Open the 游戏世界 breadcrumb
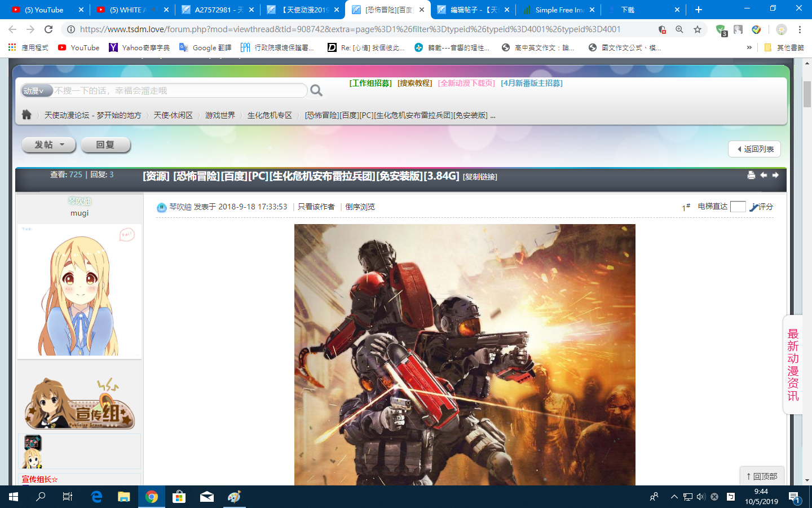The height and width of the screenshot is (508, 812). [220, 115]
